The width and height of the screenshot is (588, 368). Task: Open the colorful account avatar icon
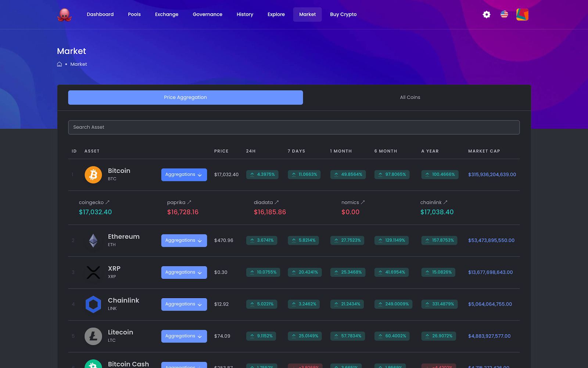522,14
